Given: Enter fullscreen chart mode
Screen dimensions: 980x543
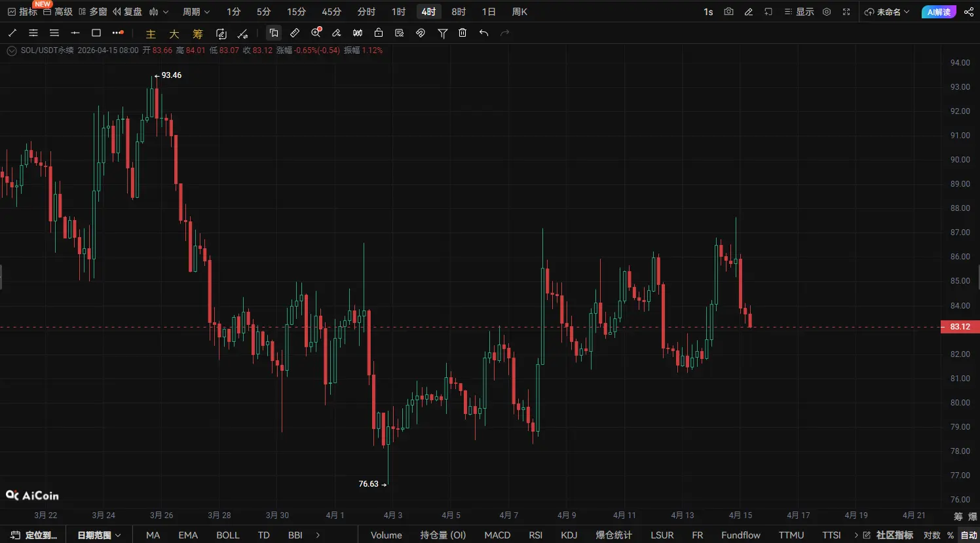Looking at the screenshot, I should (846, 12).
